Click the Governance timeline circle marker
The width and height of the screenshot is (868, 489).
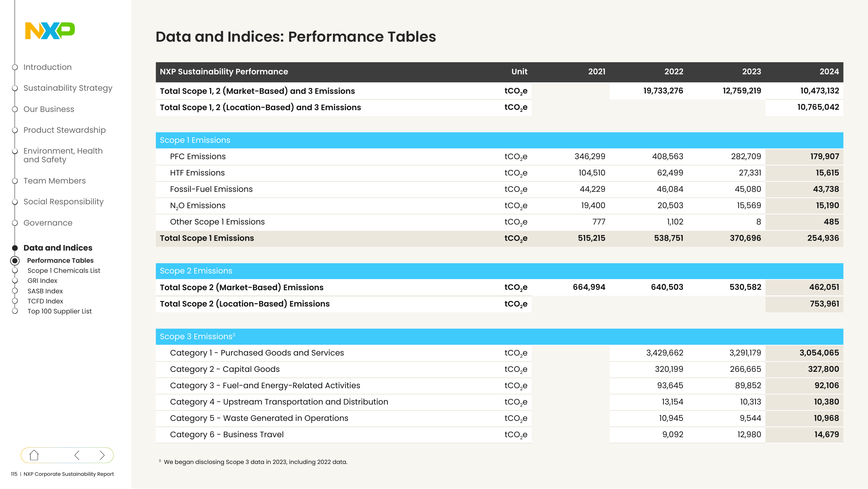(15, 223)
